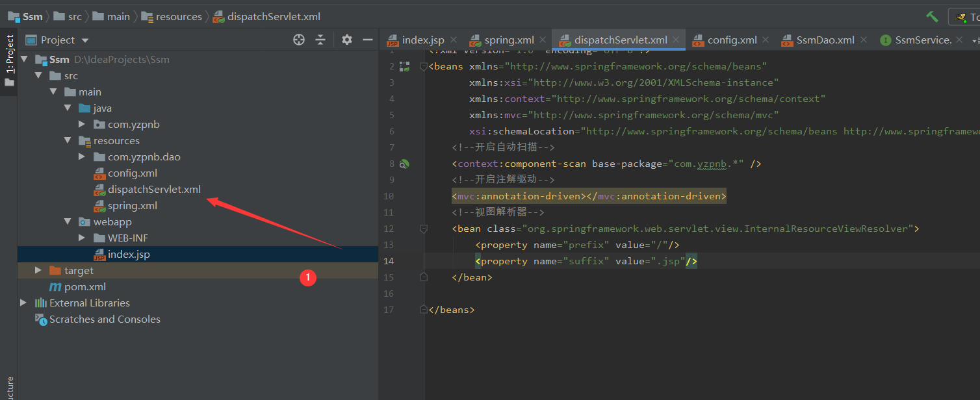980x400 pixels.
Task: Close the config.xml editor tab
Action: (x=766, y=40)
